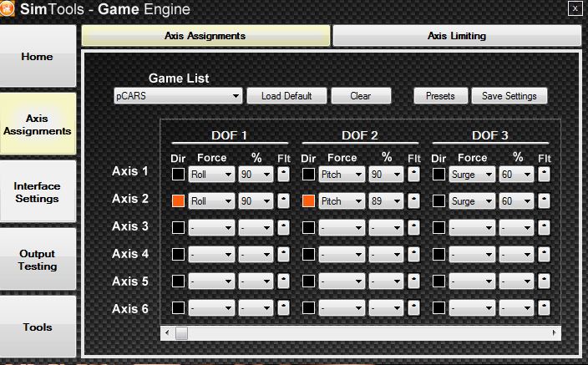588x365 pixels.
Task: Open Axis 6 DOF 3 filter button
Action: click(x=544, y=308)
